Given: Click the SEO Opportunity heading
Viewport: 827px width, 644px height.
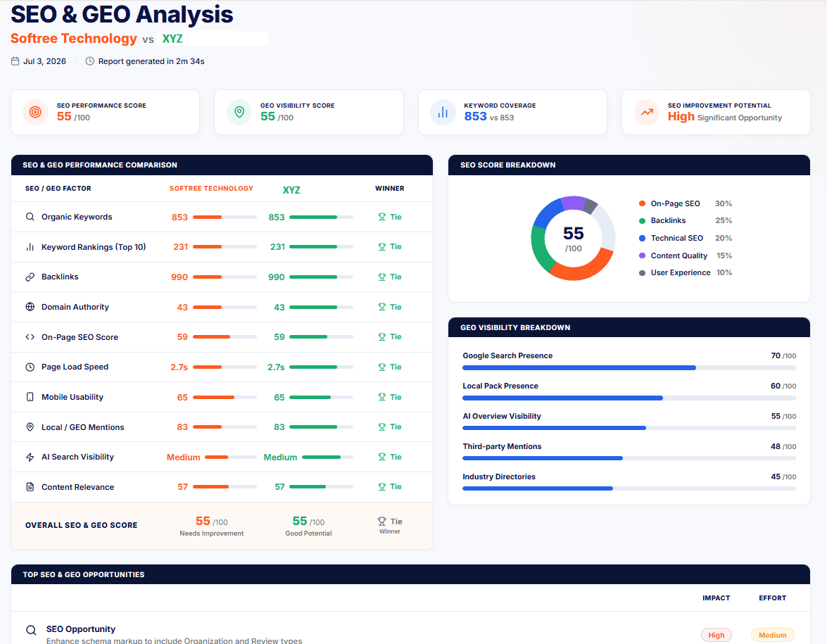Looking at the screenshot, I should pos(81,629).
